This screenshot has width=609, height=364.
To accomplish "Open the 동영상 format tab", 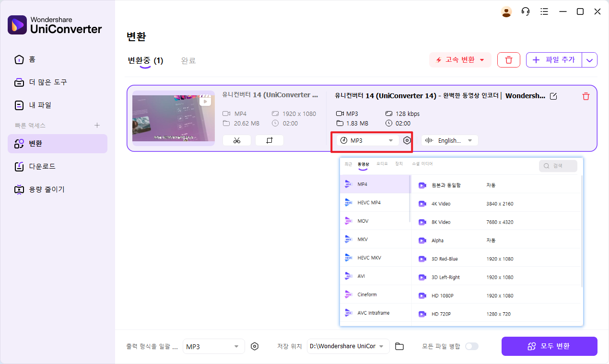I will pyautogui.click(x=363, y=164).
